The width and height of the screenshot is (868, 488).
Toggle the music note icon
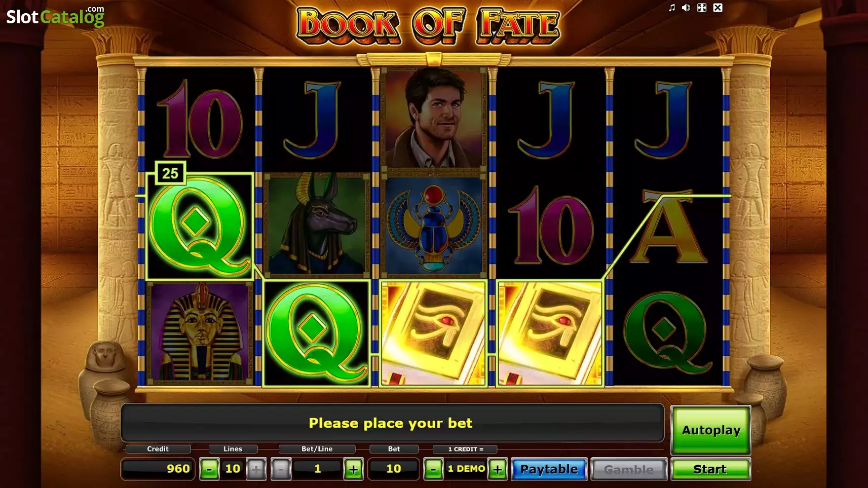(672, 8)
